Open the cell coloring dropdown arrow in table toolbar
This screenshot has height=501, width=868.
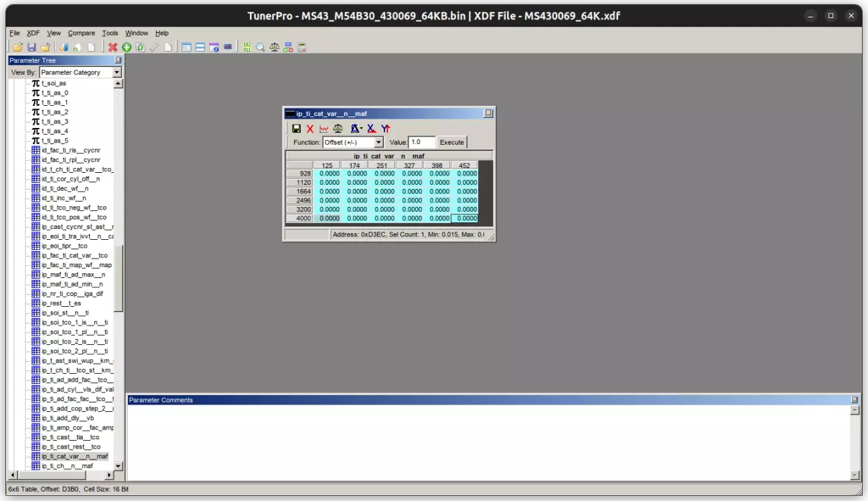tap(362, 129)
